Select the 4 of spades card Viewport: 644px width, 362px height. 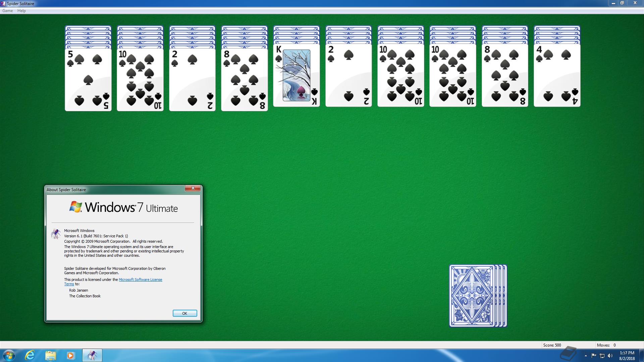click(x=557, y=75)
